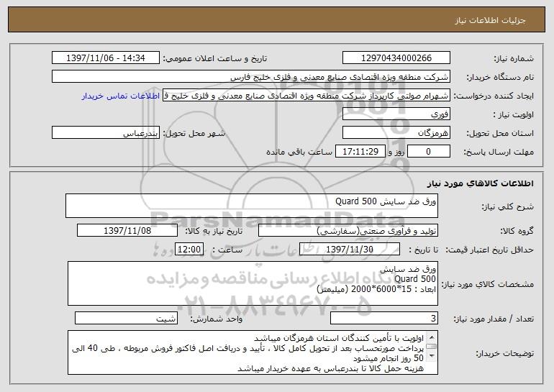Viewport: 554px width, 392px height.
Task: Click the تاریخ و ساعت اعلان عمومی label
Action: pyautogui.click(x=215, y=58)
